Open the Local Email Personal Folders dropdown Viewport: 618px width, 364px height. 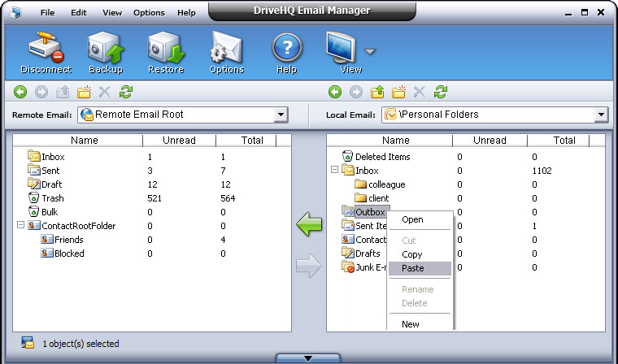601,115
